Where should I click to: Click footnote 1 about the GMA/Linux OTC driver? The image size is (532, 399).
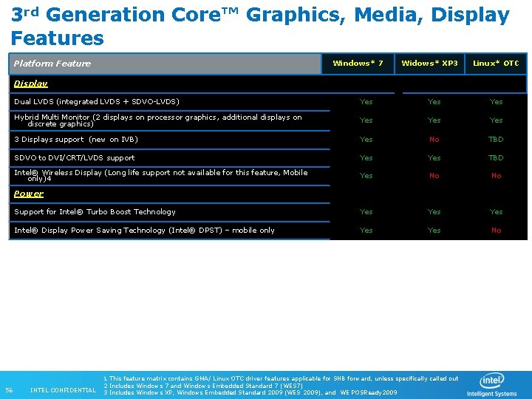pos(281,378)
